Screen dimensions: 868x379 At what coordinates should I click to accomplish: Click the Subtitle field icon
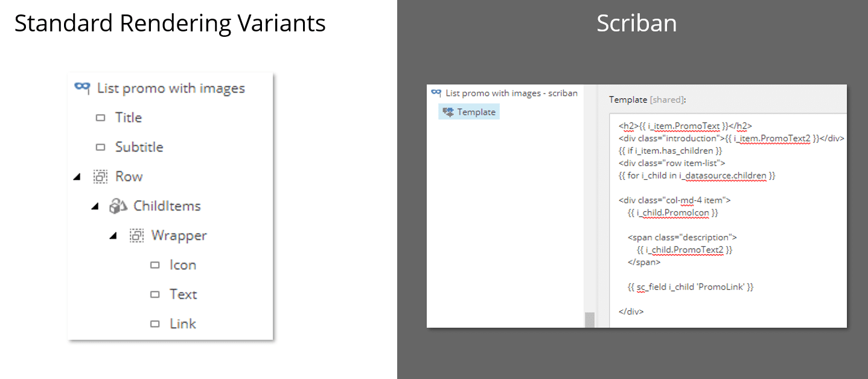[x=100, y=147]
